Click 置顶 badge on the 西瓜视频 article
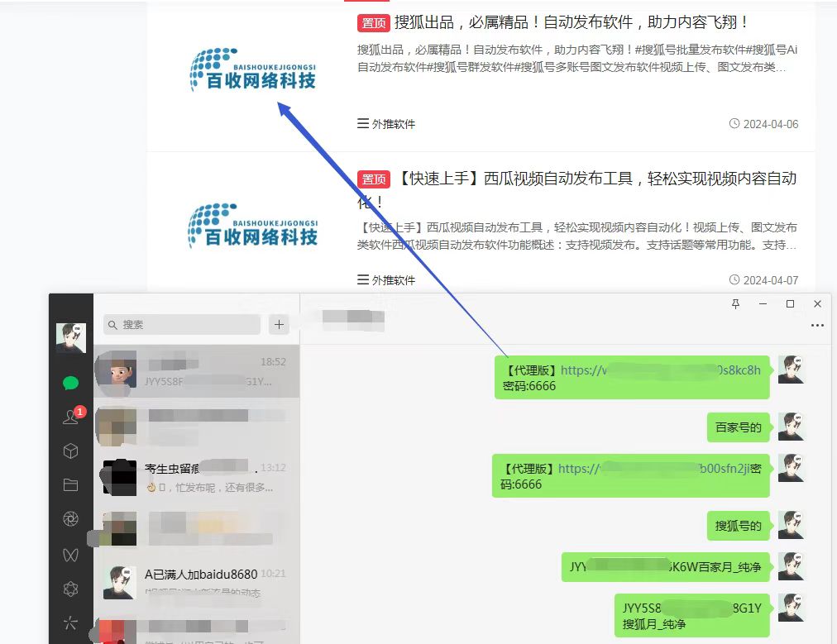 (374, 179)
